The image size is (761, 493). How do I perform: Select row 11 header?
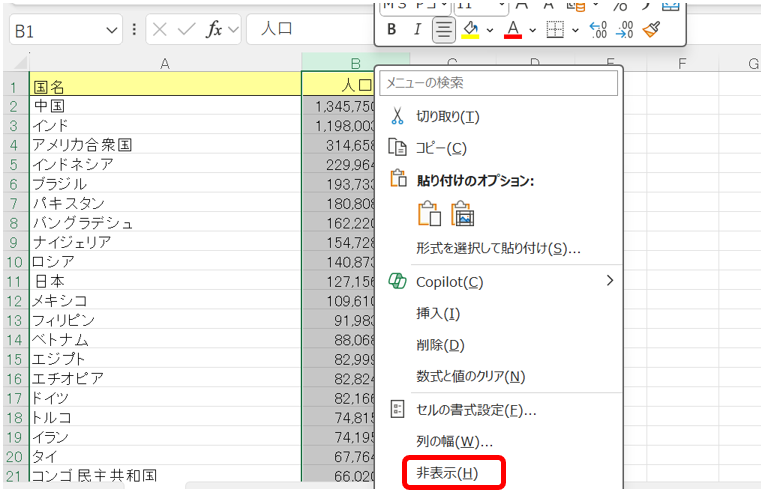[x=15, y=281]
